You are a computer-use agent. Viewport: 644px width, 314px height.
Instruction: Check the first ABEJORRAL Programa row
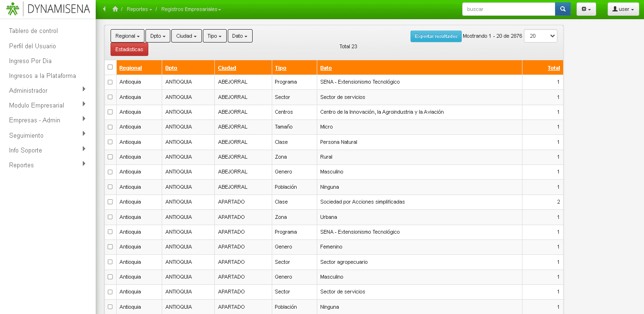pyautogui.click(x=110, y=82)
